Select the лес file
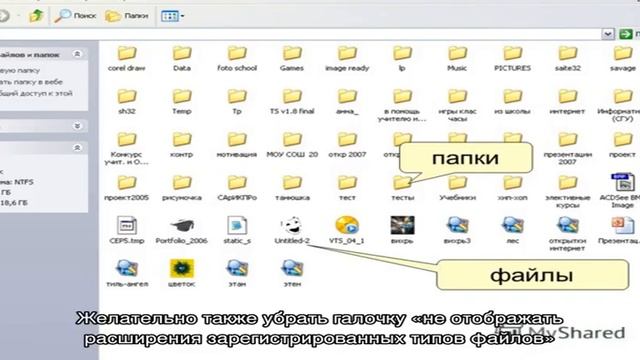 pyautogui.click(x=512, y=230)
